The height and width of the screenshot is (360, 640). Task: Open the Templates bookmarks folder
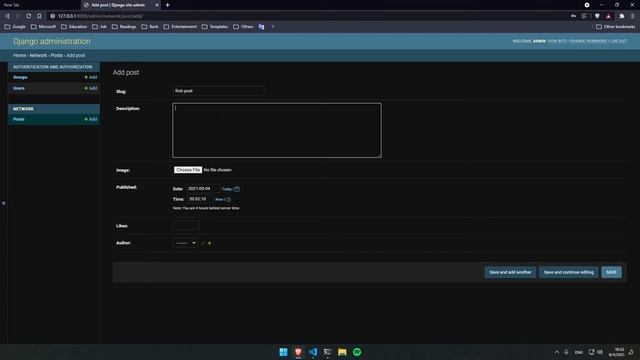click(215, 27)
